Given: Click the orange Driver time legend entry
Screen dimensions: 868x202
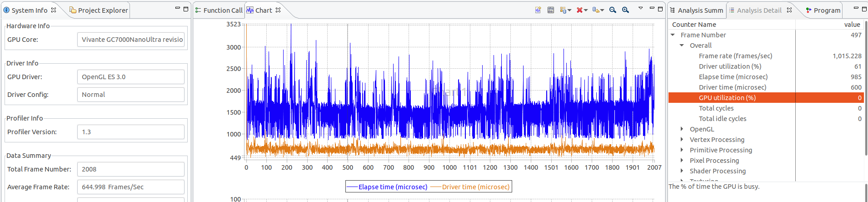Looking at the screenshot, I should 470,187.
